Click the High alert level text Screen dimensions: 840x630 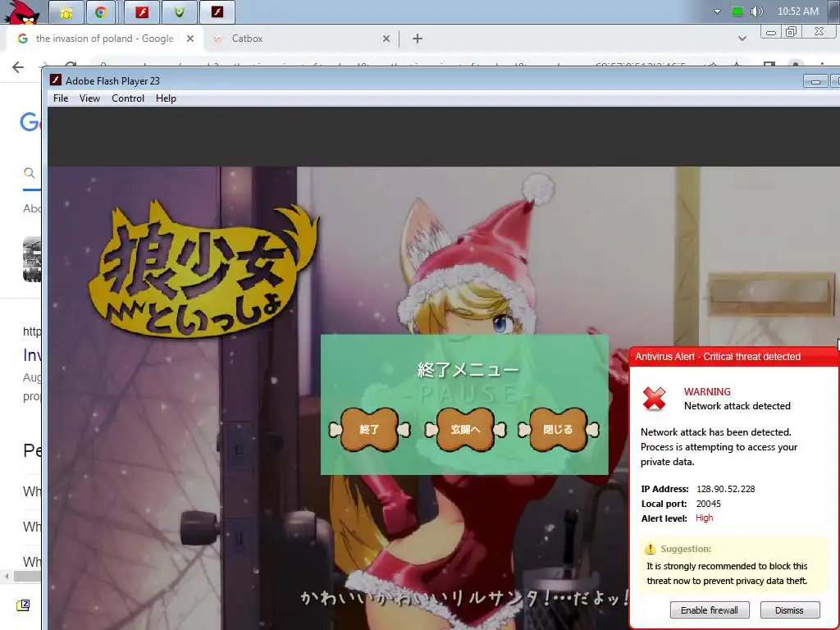coord(704,518)
